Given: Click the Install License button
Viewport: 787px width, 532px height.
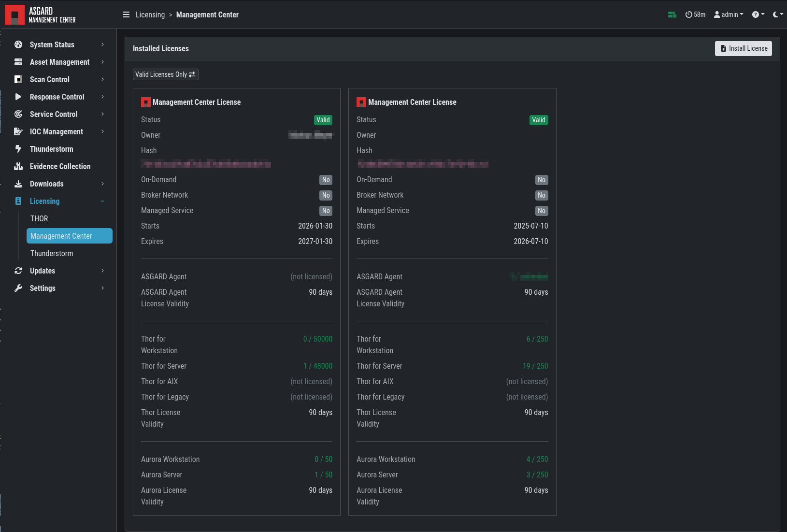Looking at the screenshot, I should tap(744, 48).
